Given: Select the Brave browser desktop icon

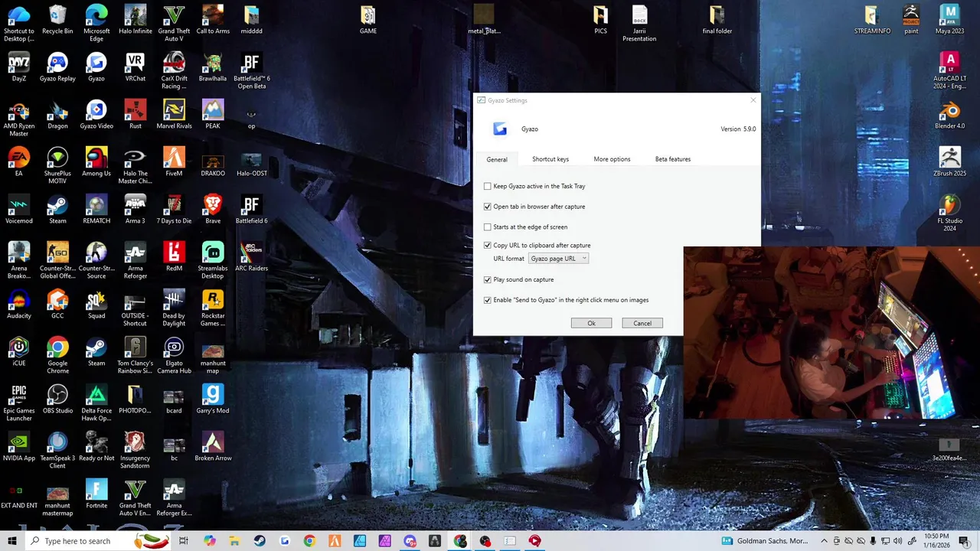Looking at the screenshot, I should tap(213, 210).
